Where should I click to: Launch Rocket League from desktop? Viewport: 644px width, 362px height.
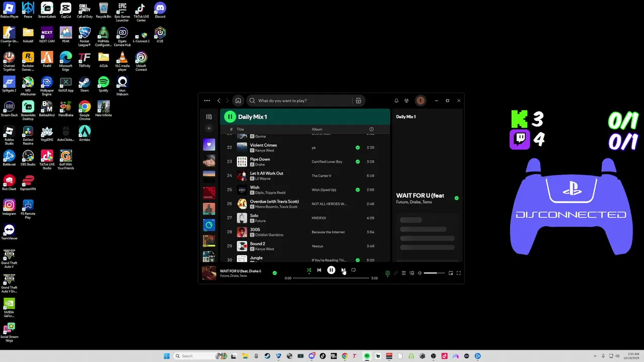[x=85, y=36]
